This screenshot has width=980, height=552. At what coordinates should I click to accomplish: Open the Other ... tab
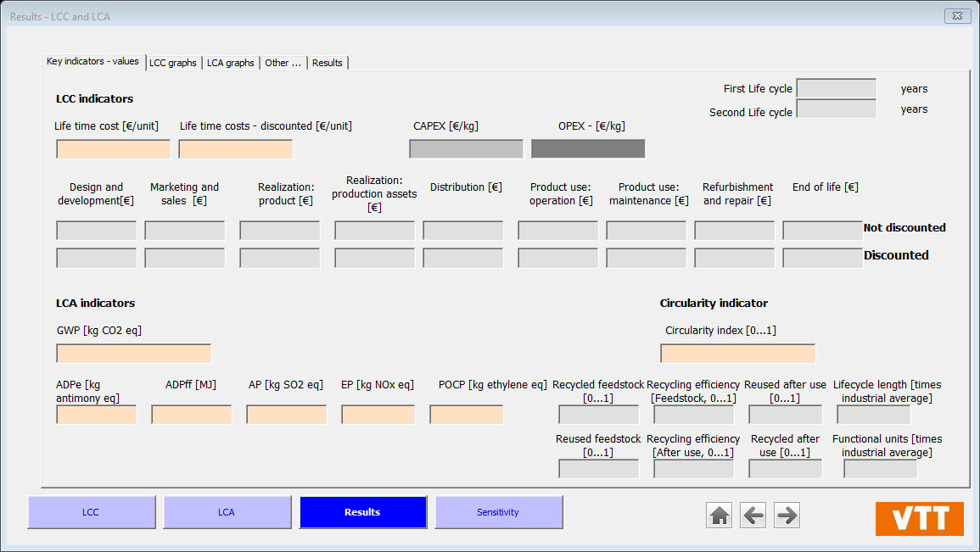283,63
